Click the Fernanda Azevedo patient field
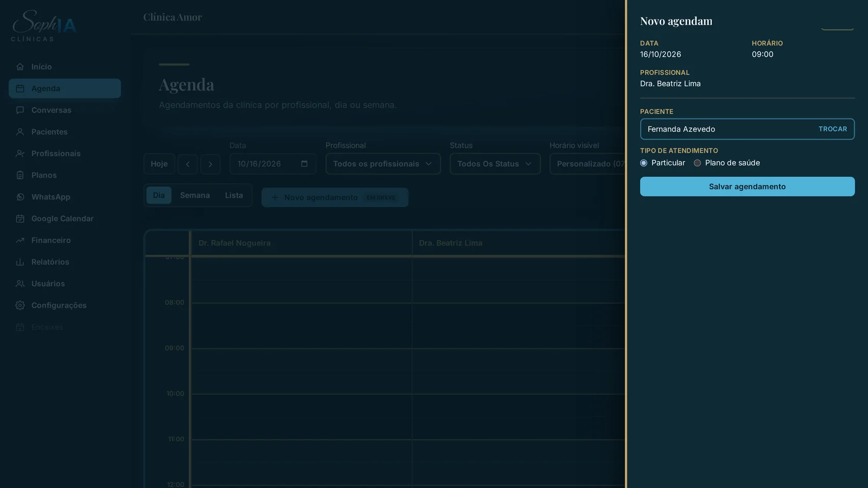Screen dimensions: 868x488 [748, 129]
